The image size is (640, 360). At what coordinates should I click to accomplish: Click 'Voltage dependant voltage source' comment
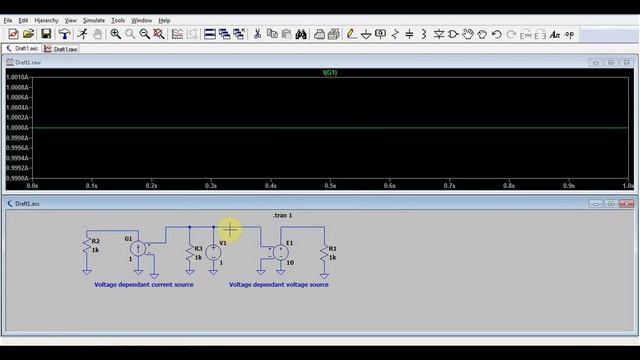point(278,284)
